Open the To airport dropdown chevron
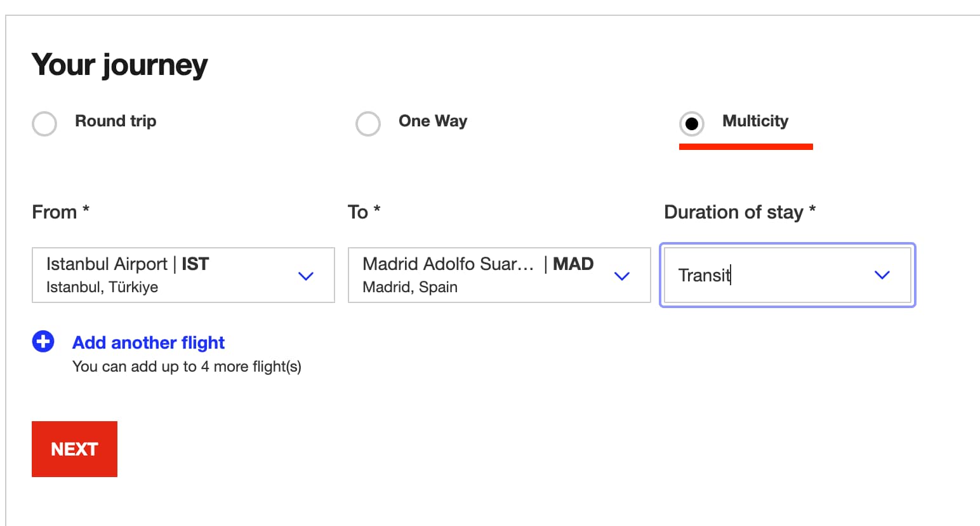Image resolution: width=980 pixels, height=526 pixels. click(622, 276)
